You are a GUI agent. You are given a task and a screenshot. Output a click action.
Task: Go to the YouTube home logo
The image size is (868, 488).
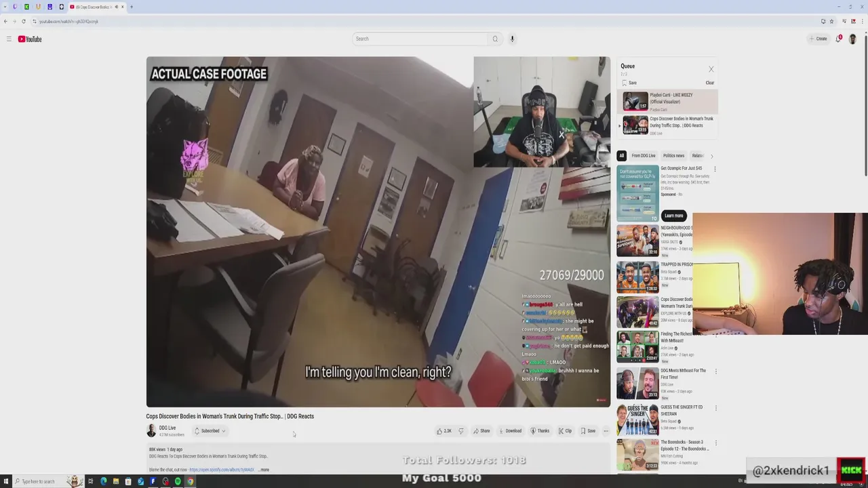[x=30, y=39]
